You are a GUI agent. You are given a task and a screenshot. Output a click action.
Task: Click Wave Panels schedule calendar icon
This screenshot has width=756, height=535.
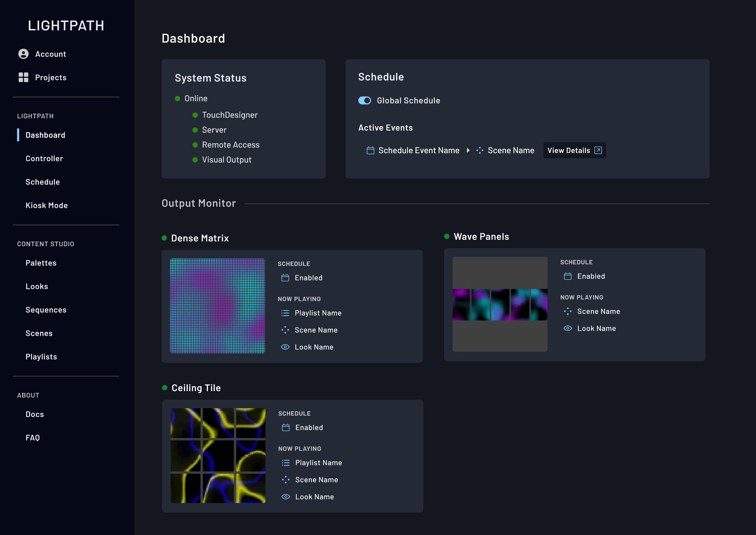[568, 276]
